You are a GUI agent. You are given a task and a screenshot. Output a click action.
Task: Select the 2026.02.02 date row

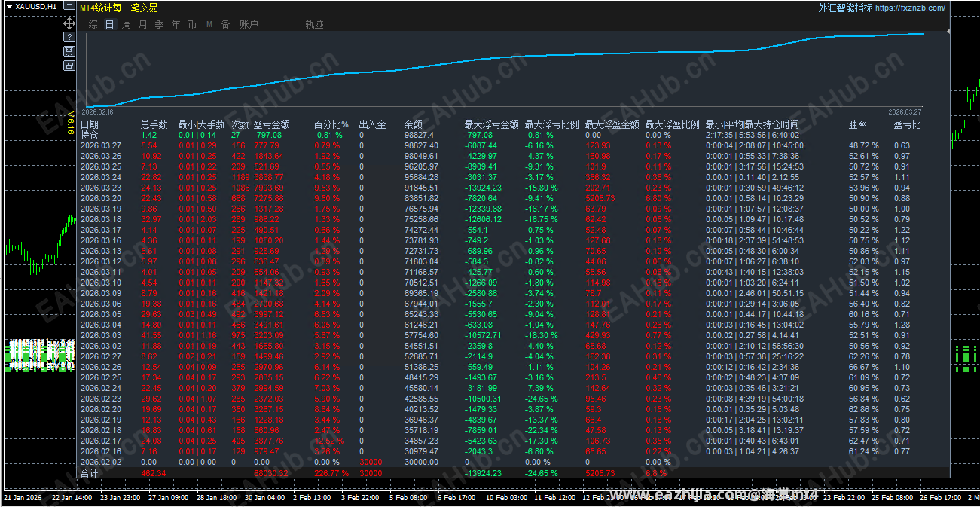101,462
